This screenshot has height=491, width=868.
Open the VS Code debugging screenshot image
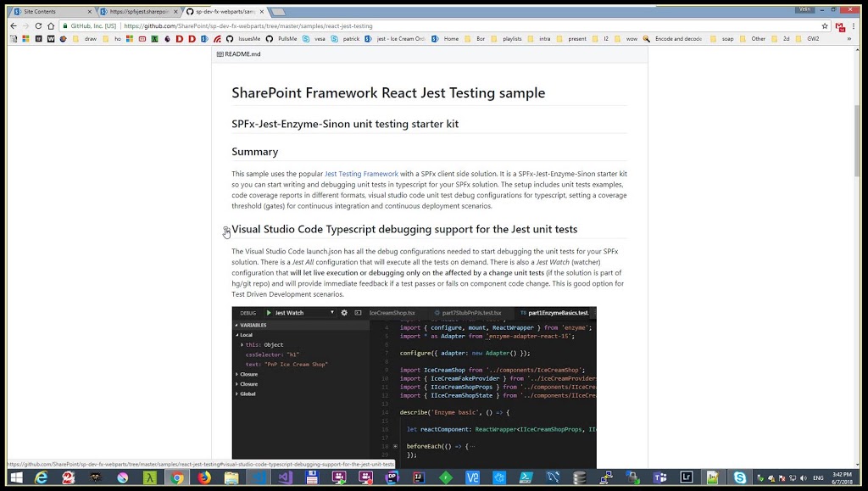pyautogui.click(x=414, y=388)
